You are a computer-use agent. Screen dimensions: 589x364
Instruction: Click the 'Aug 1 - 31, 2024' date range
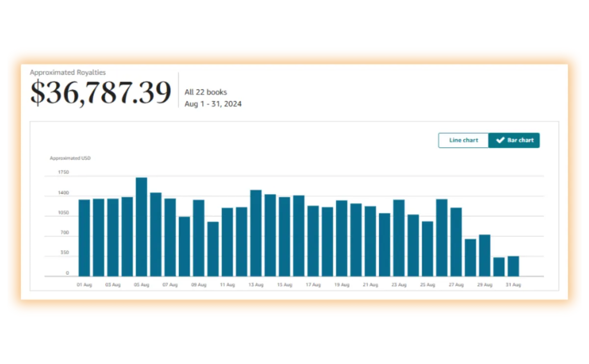213,104
